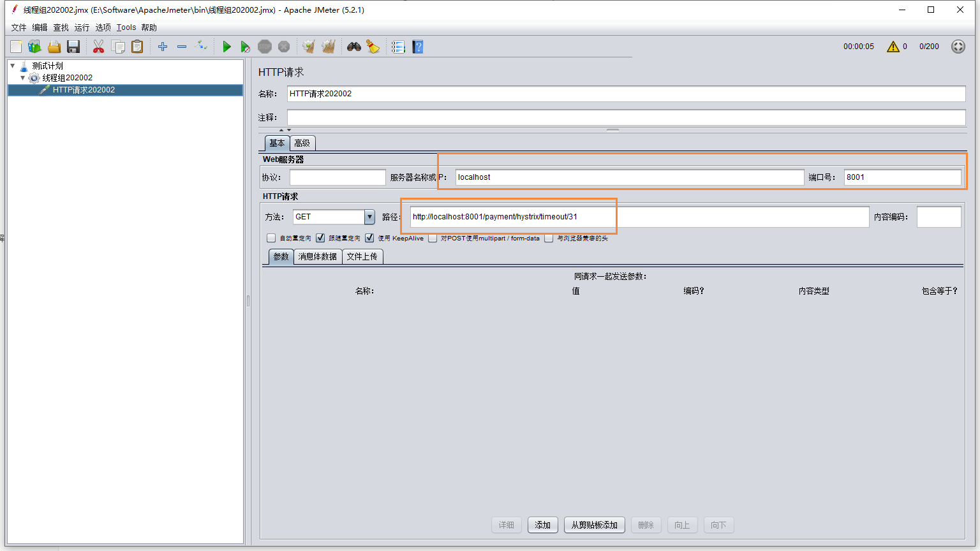Open the Help question mark icon
Viewport: 980px width, 551px height.
418,47
